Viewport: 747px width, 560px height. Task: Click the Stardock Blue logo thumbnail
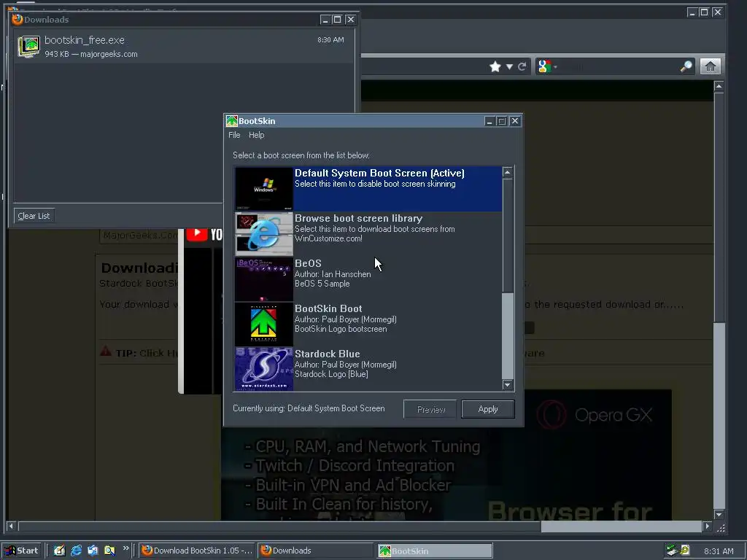[x=264, y=369]
